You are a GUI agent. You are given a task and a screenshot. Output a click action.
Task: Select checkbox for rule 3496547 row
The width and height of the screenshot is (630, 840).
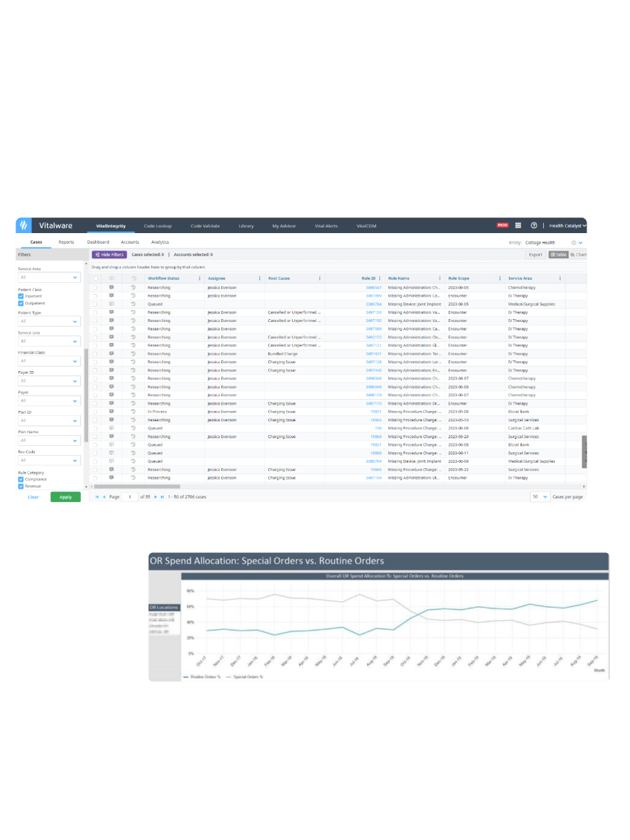[96, 287]
